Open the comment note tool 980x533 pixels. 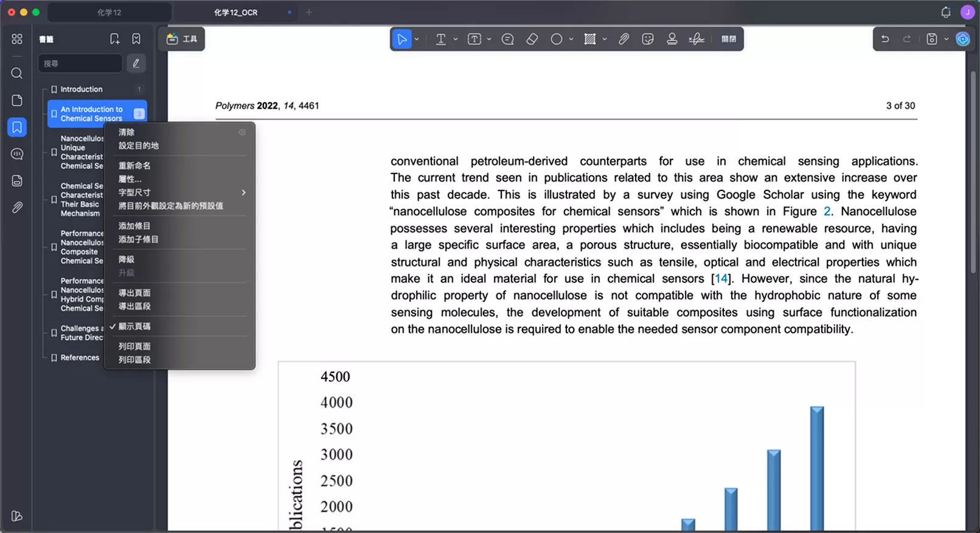coord(507,39)
